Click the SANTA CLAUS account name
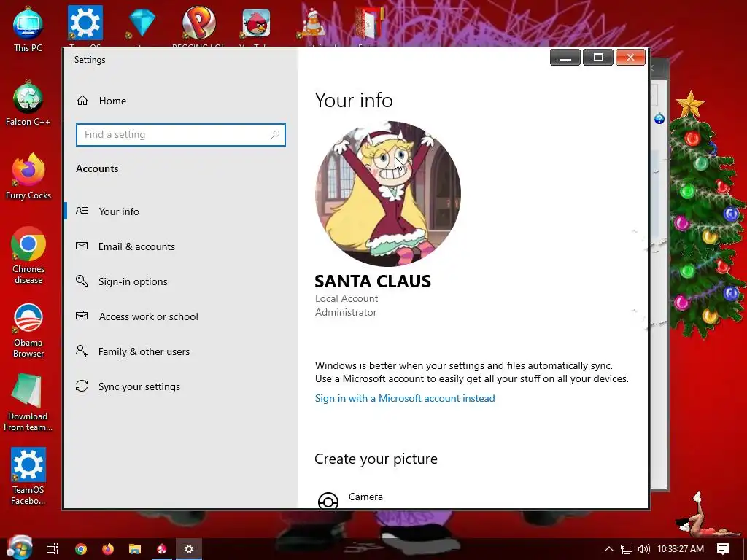 373,281
